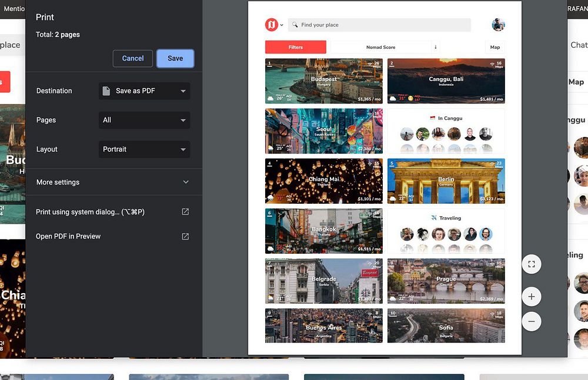This screenshot has width=588, height=380.
Task: Open the Nomad Score sort dropdown
Action: tap(380, 47)
